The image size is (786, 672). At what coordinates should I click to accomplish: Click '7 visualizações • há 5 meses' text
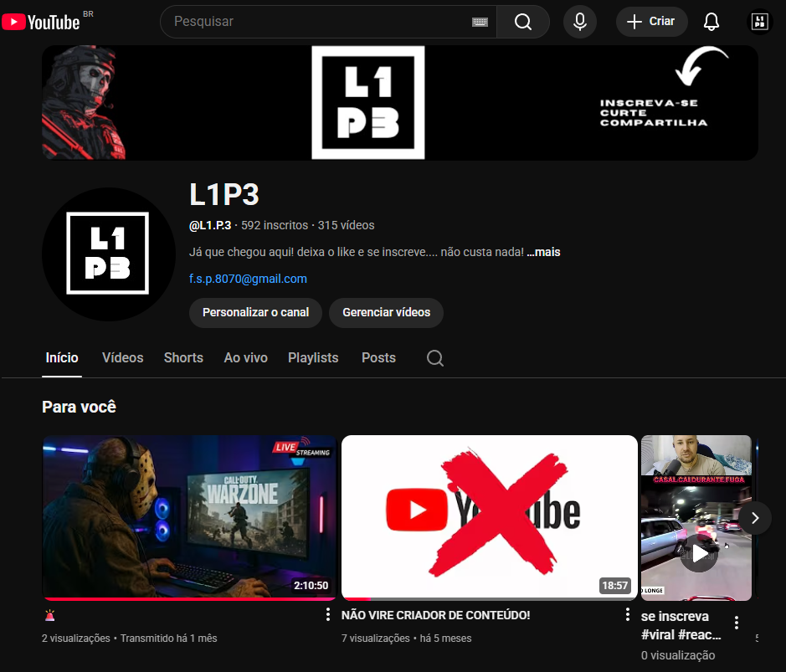[x=407, y=639]
